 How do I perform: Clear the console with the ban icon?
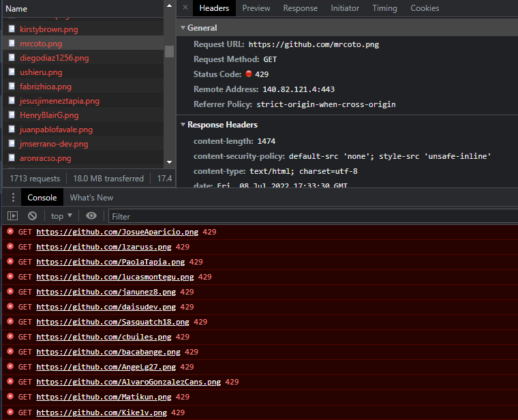[33, 216]
